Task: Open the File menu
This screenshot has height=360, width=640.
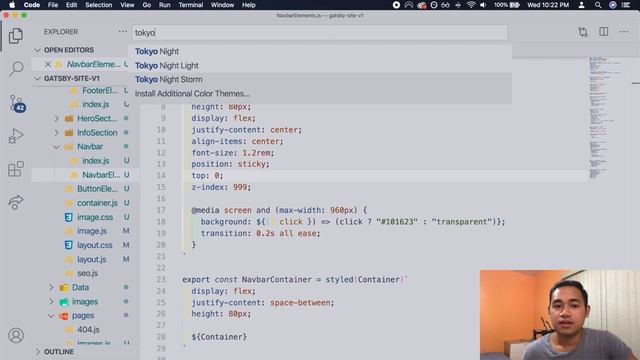Action: pos(53,5)
